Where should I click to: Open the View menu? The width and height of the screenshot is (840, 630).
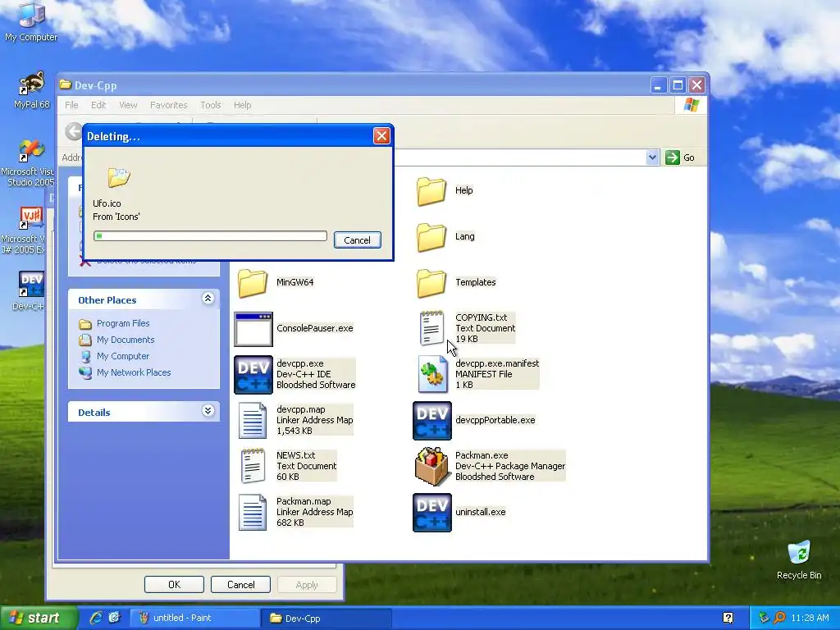pyautogui.click(x=128, y=105)
